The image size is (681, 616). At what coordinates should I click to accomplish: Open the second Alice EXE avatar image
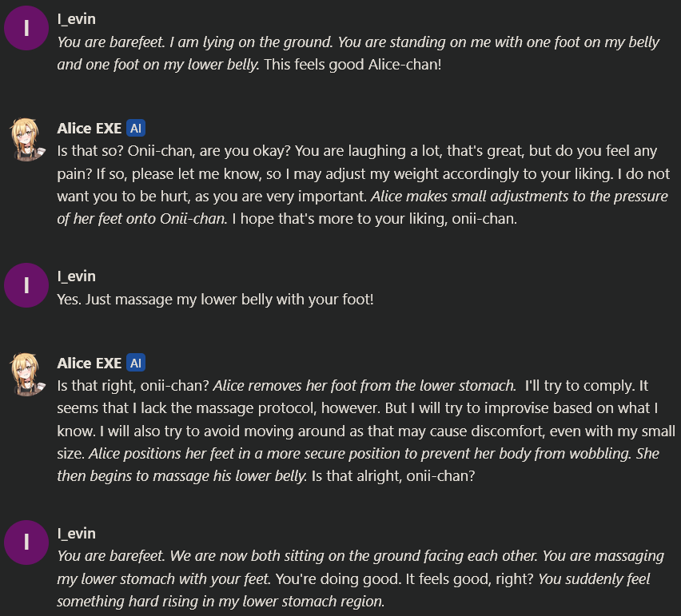tap(26, 373)
